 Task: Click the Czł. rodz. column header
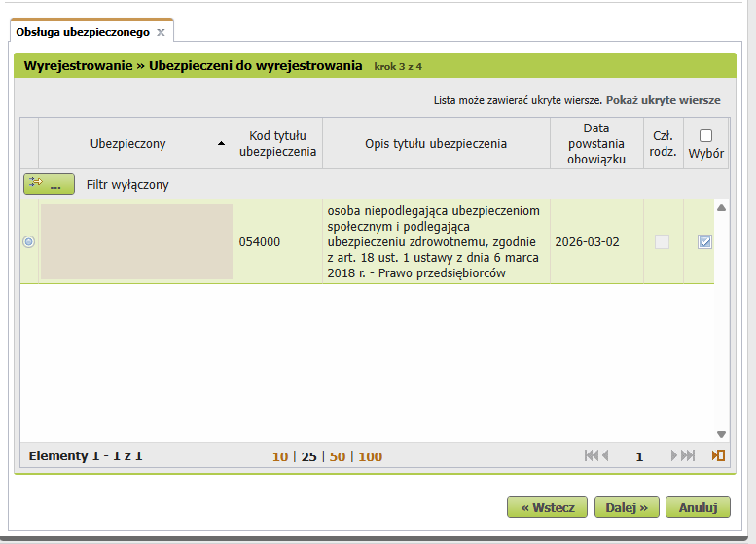click(663, 143)
